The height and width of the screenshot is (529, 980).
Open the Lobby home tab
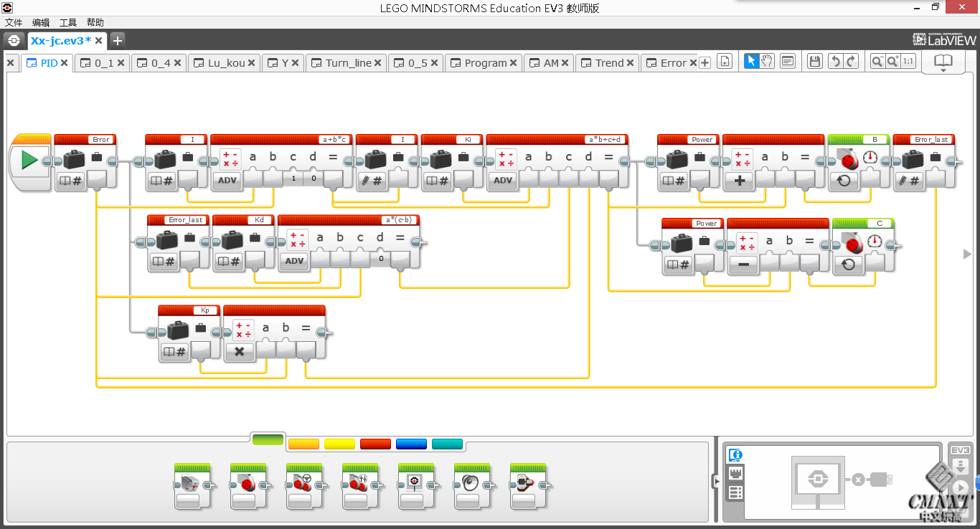(14, 40)
